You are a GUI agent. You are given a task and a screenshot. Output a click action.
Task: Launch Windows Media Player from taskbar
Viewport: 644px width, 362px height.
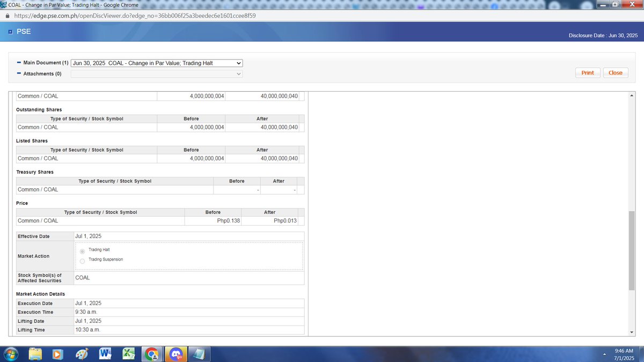(x=57, y=354)
